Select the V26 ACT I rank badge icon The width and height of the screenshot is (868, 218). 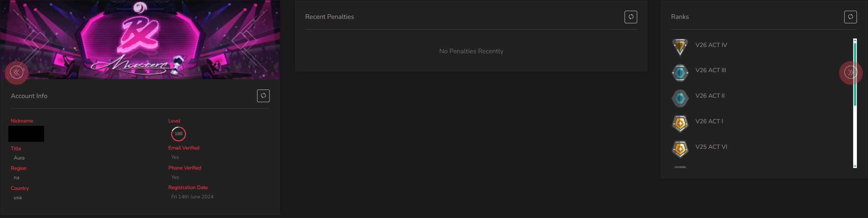[x=680, y=124]
